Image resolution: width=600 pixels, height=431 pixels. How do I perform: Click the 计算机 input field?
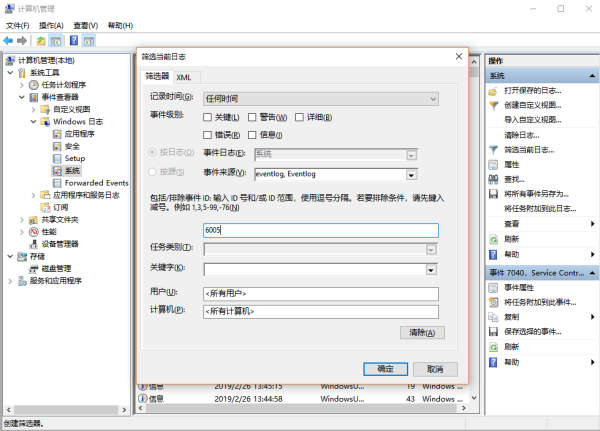[x=321, y=312]
